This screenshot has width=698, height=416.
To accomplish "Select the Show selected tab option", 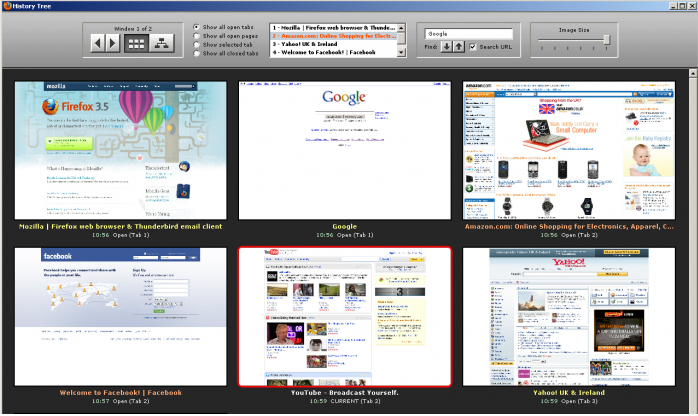I will tap(197, 44).
